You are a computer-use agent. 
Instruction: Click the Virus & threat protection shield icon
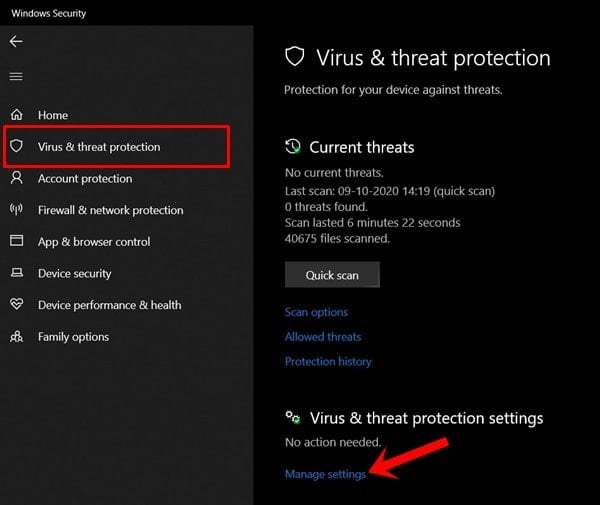(17, 147)
